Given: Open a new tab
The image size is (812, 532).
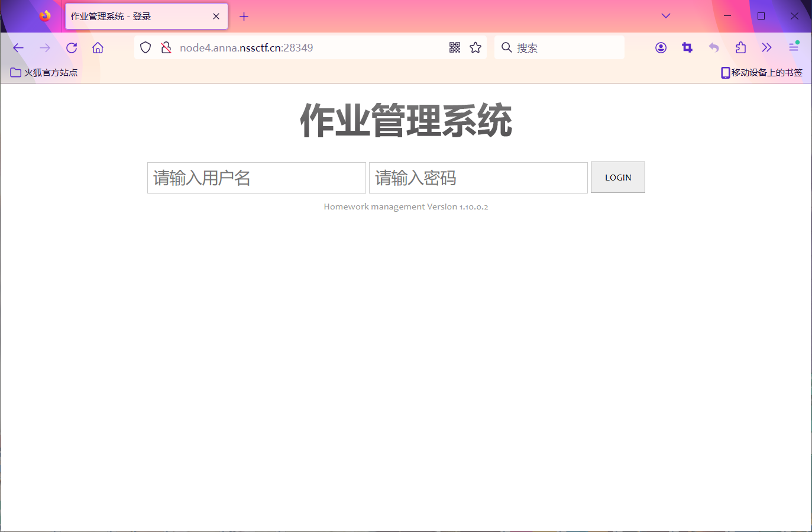Looking at the screenshot, I should [244, 17].
